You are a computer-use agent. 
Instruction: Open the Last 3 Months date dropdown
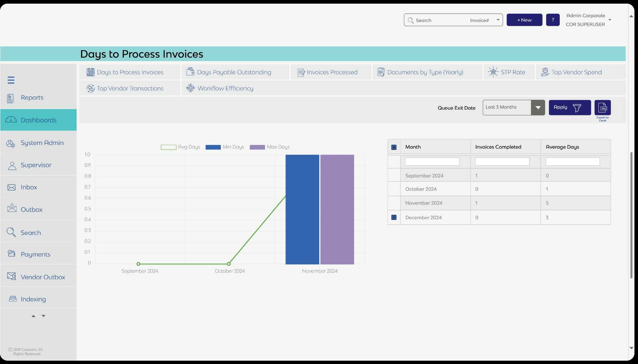[x=538, y=107]
